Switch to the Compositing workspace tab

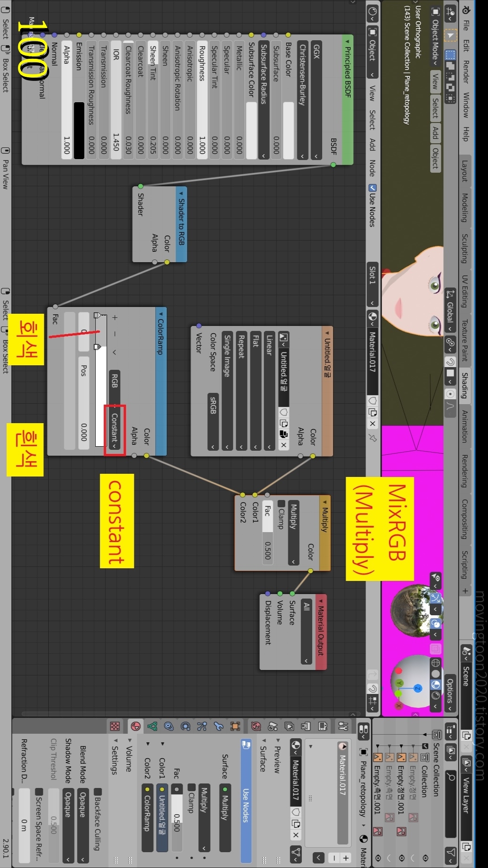[x=465, y=519]
